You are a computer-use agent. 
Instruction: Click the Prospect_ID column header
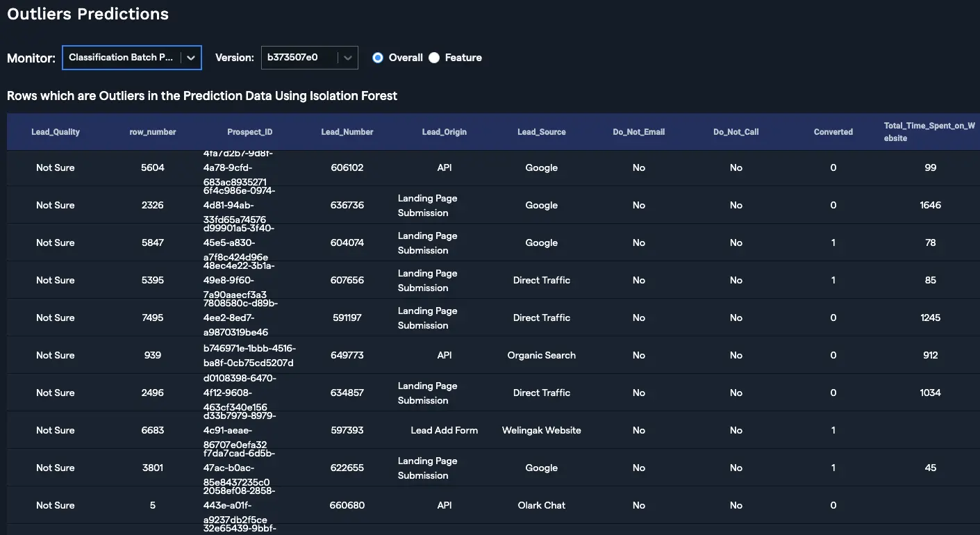coord(250,132)
